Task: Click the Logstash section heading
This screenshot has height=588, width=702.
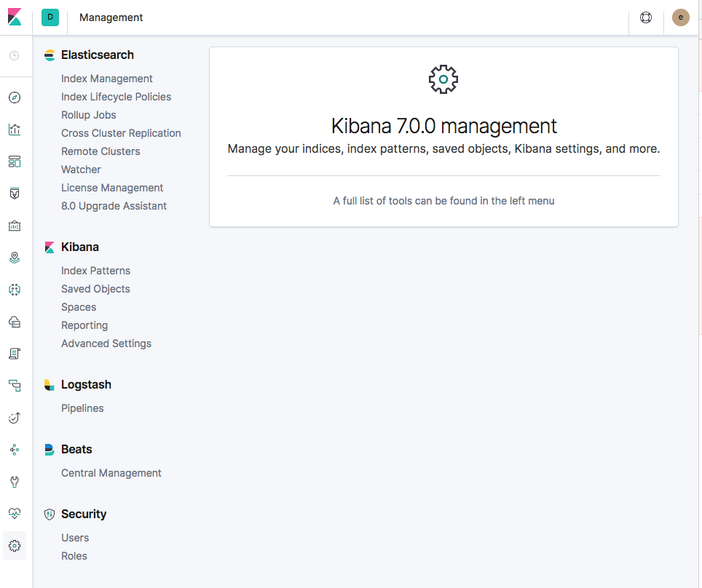Action: click(x=87, y=385)
